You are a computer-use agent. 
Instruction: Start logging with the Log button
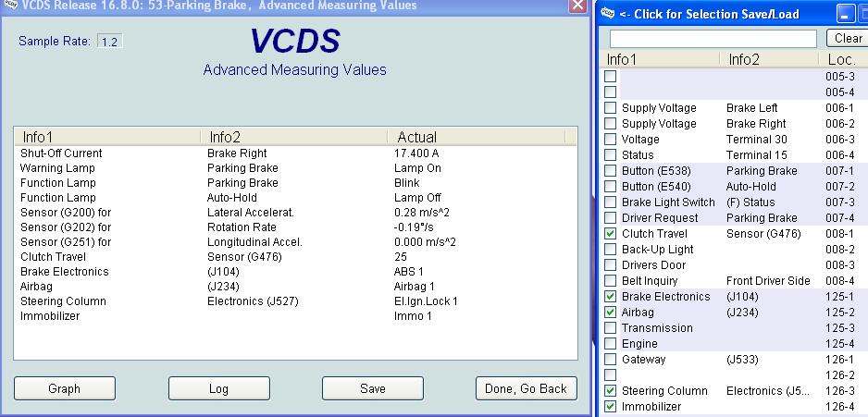click(x=218, y=388)
